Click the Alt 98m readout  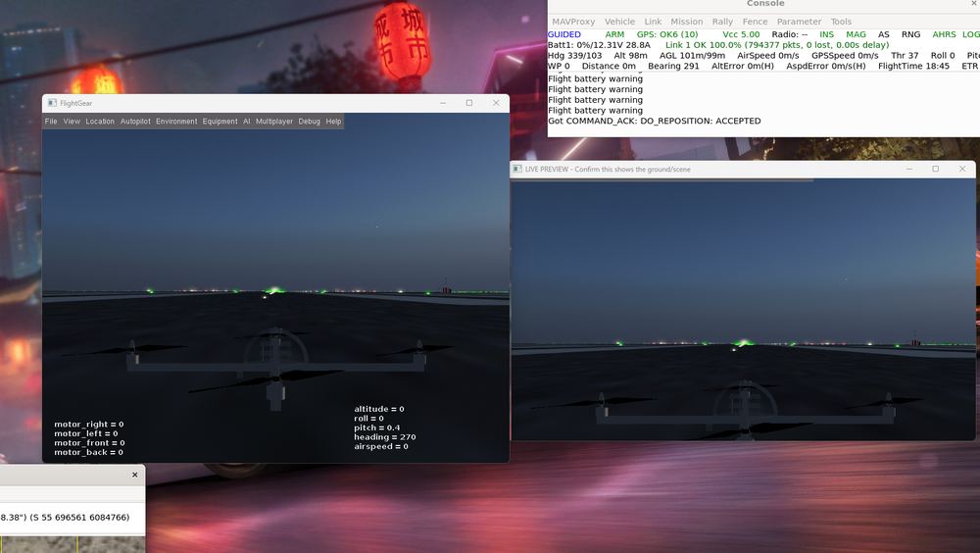click(x=630, y=55)
